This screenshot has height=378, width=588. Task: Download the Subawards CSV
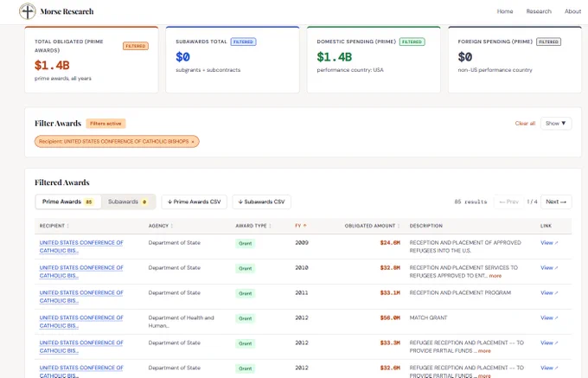[261, 202]
